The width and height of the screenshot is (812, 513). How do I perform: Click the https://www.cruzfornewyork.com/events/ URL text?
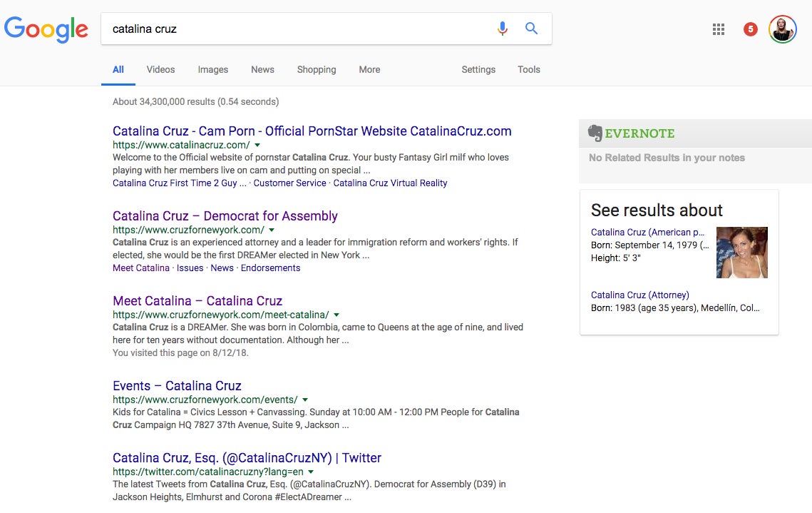[x=205, y=400]
